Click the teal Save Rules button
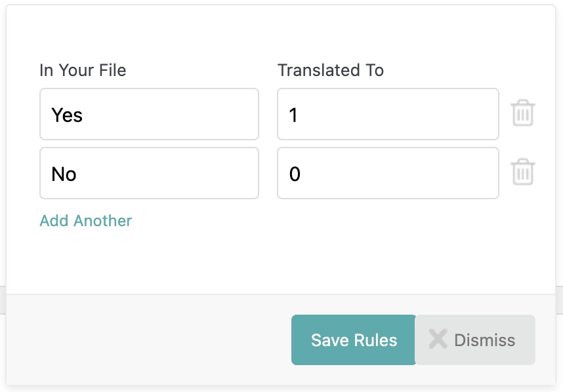This screenshot has width=563, height=392. coord(354,340)
